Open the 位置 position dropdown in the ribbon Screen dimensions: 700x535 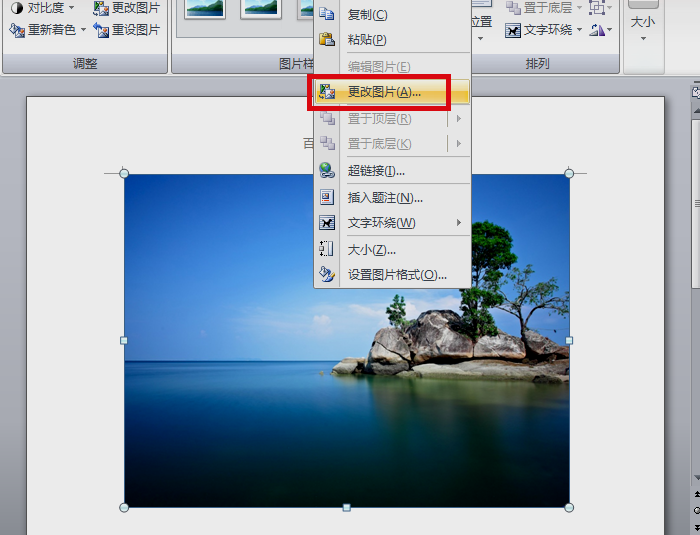pyautogui.click(x=481, y=21)
